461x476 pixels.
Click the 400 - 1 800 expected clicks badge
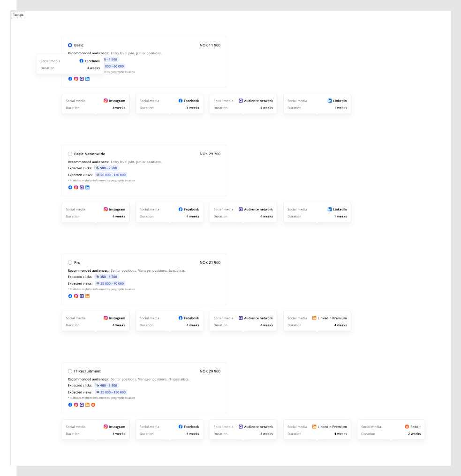[106, 385]
